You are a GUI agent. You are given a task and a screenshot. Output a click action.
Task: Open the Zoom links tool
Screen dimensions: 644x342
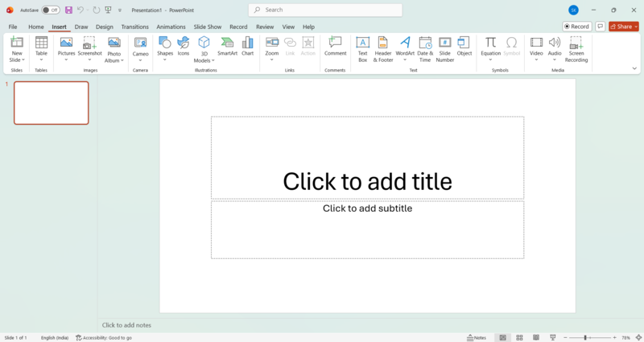271,49
